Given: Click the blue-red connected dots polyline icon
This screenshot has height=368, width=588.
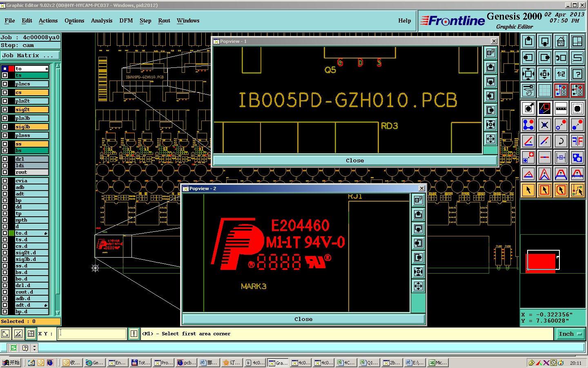Looking at the screenshot, I should (528, 125).
